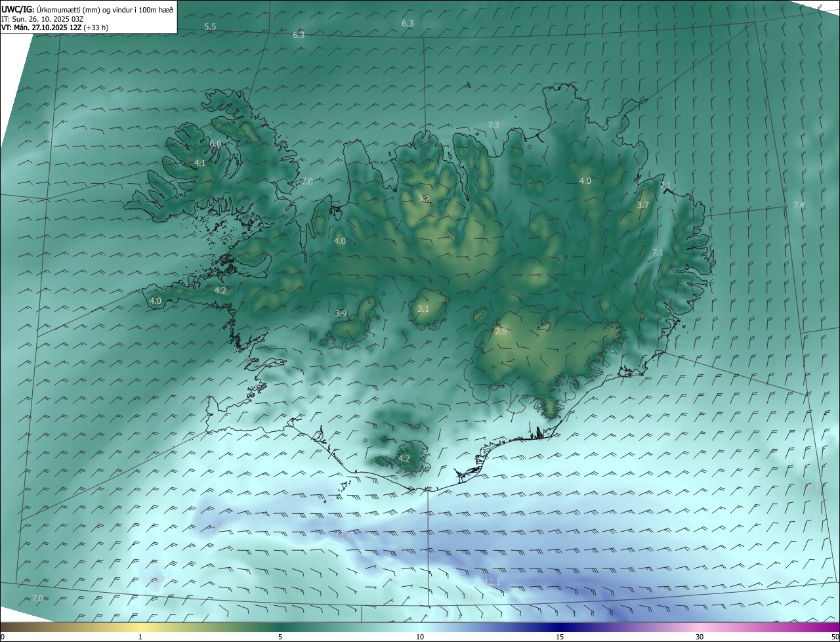This screenshot has width=840, height=642.
Task: Click the 3.7 value label in the east
Action: pos(643,205)
